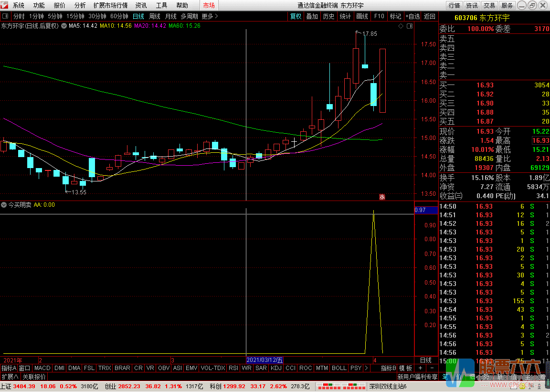
Task: Click the signal status bars icon in status bar
Action: point(339,386)
